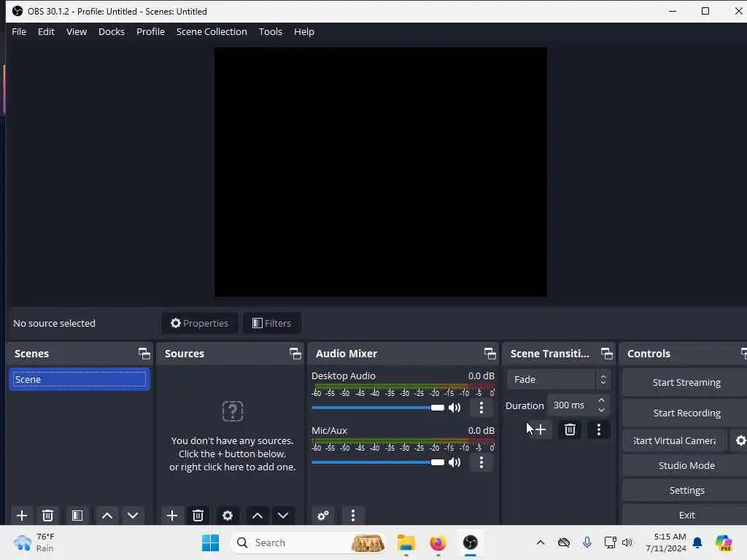Decrease transition duration with down arrow

coord(601,411)
